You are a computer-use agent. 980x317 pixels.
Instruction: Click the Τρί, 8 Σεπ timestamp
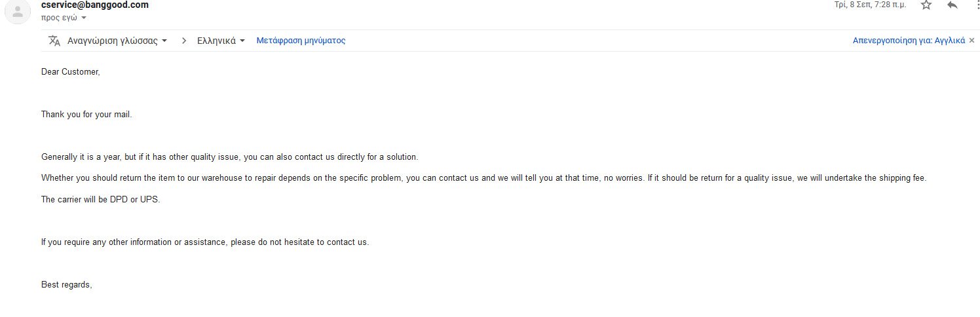pyautogui.click(x=870, y=5)
